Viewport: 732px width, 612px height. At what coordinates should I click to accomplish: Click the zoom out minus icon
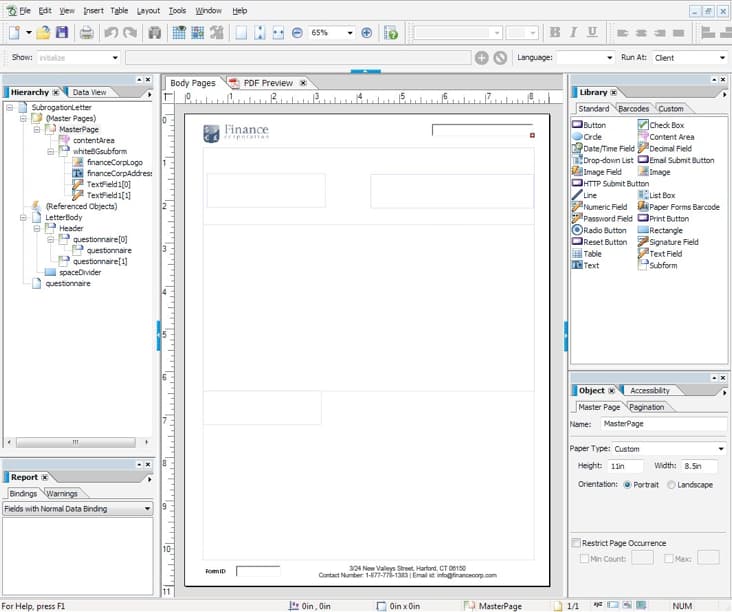297,33
